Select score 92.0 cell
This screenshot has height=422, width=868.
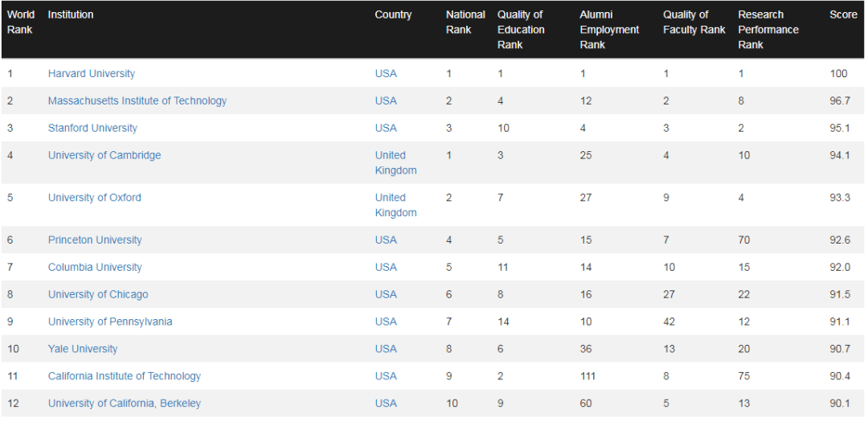click(840, 267)
